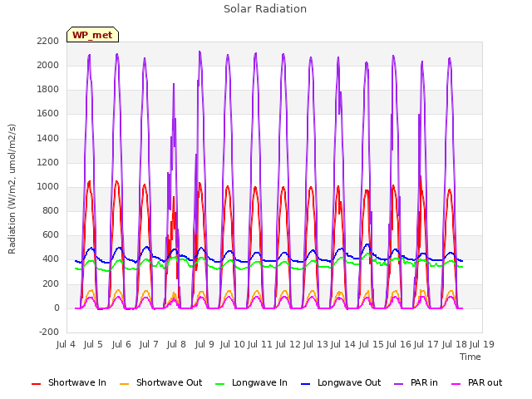The image size is (532, 399).
Task: Click the Jul 18 x-axis tick label
Action: click(455, 344)
